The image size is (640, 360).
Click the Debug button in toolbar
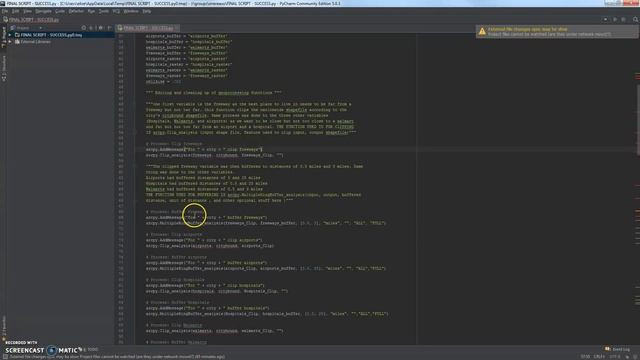pyautogui.click(x=623, y=19)
